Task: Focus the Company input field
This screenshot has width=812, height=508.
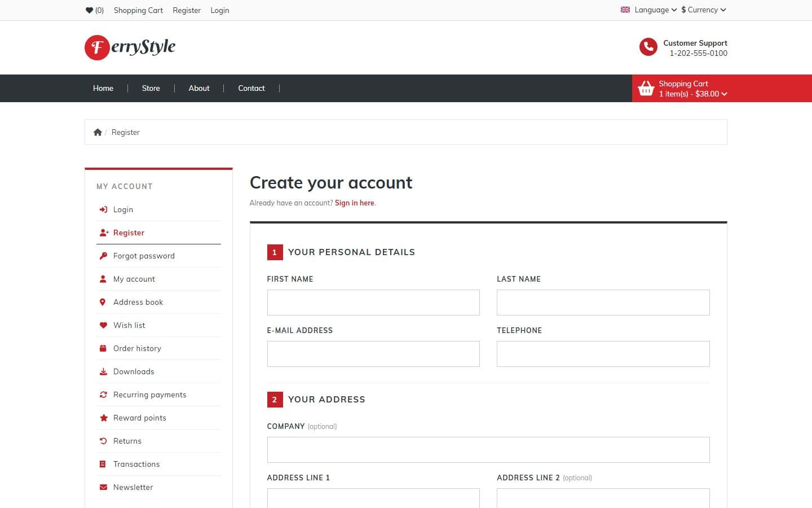Action: coord(488,450)
